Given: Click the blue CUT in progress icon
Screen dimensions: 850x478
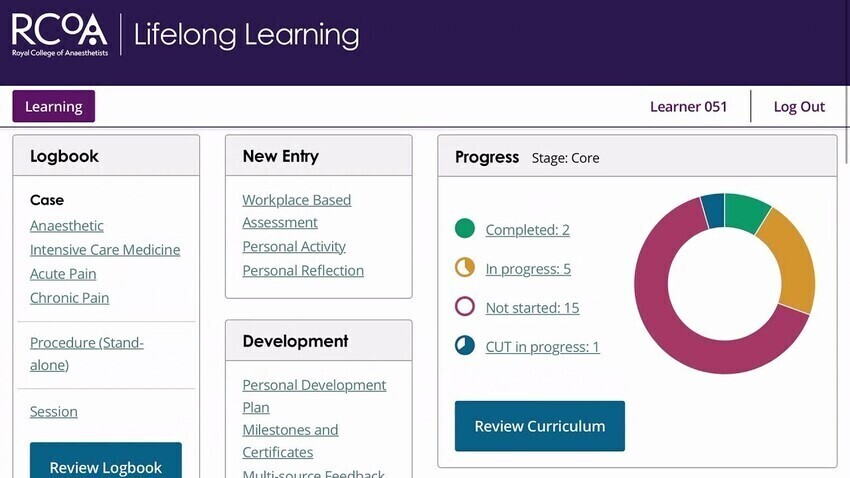Looking at the screenshot, I should click(465, 346).
